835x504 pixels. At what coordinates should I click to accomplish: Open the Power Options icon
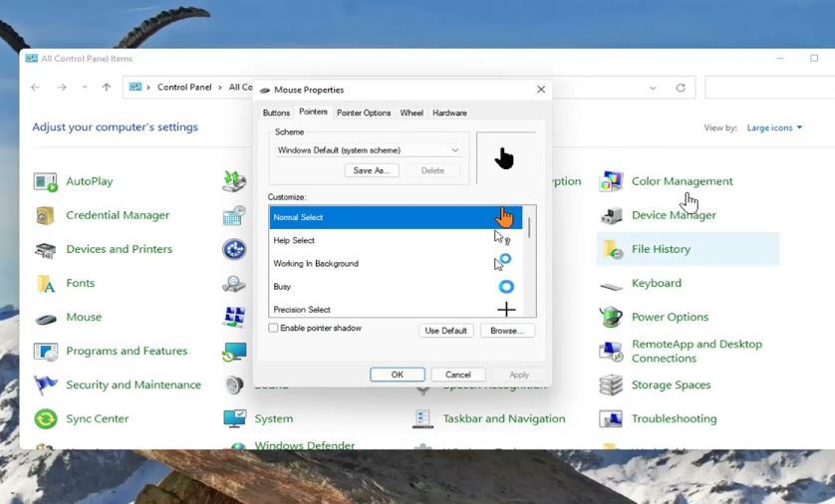(611, 317)
